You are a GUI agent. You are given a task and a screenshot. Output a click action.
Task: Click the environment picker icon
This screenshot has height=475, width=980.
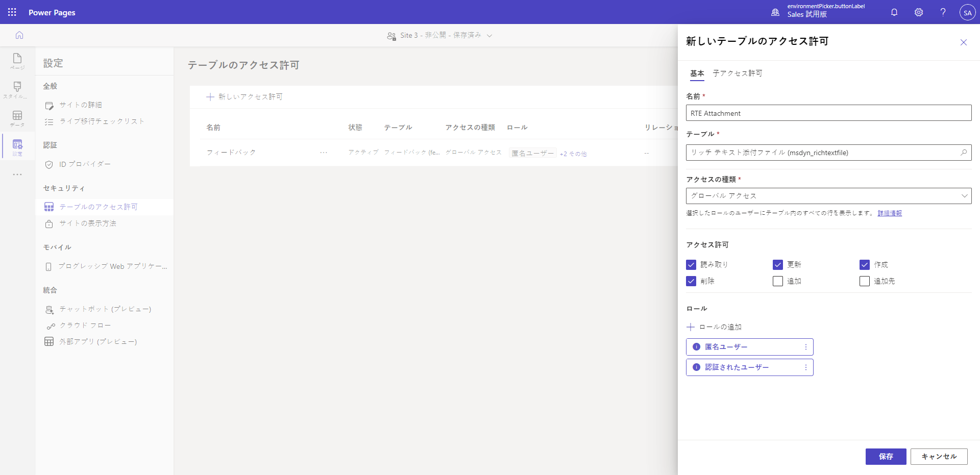pyautogui.click(x=775, y=12)
